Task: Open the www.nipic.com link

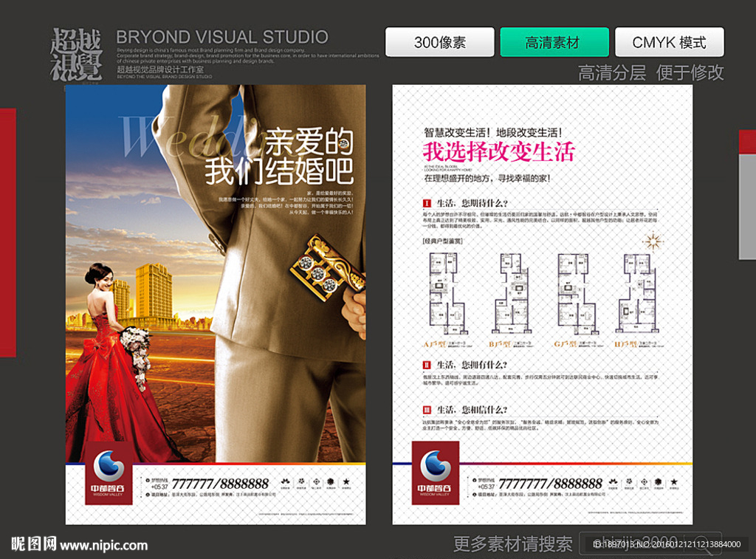Action: tap(104, 546)
